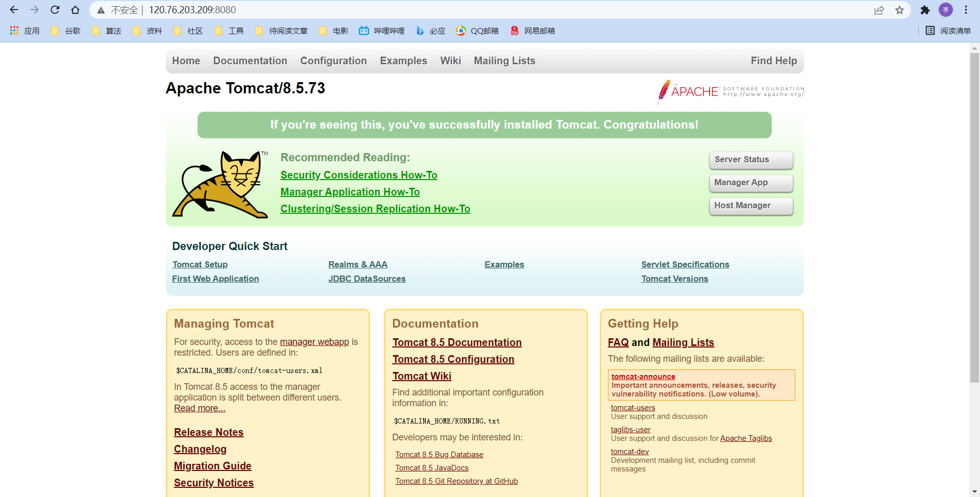This screenshot has width=980, height=497.
Task: Open the manager webapp link
Action: click(x=314, y=342)
